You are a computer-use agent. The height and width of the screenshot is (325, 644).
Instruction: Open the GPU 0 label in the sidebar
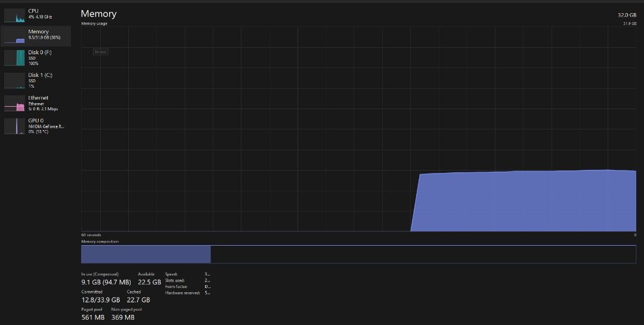pyautogui.click(x=36, y=120)
